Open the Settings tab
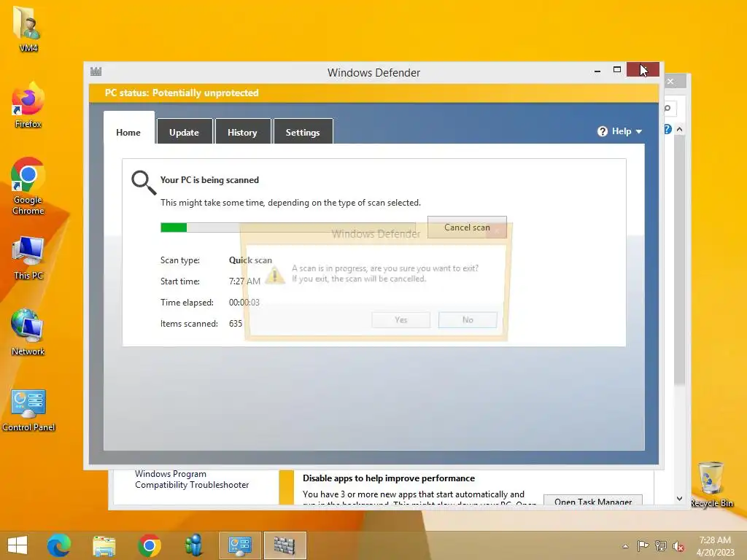This screenshot has height=560, width=747. click(x=303, y=131)
